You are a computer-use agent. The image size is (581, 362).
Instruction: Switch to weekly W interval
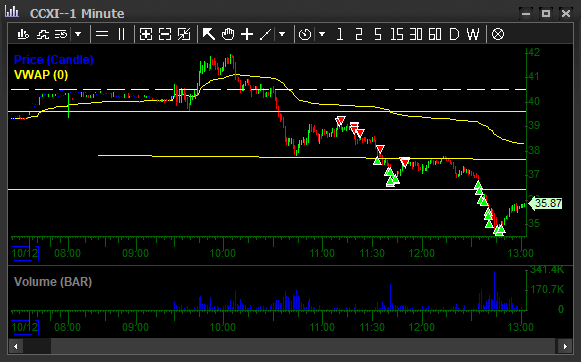click(473, 34)
